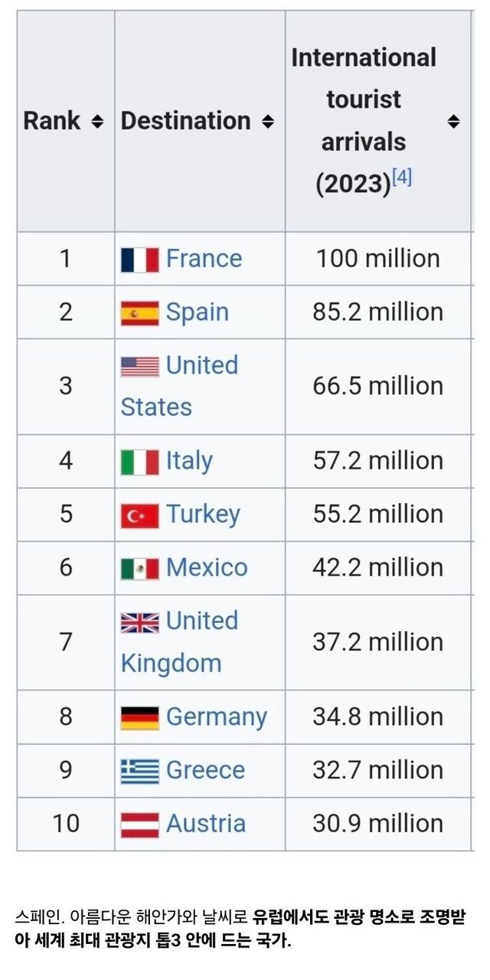Viewport: 490px width, 980px height.
Task: Click the Germany flag icon
Action: point(139,717)
